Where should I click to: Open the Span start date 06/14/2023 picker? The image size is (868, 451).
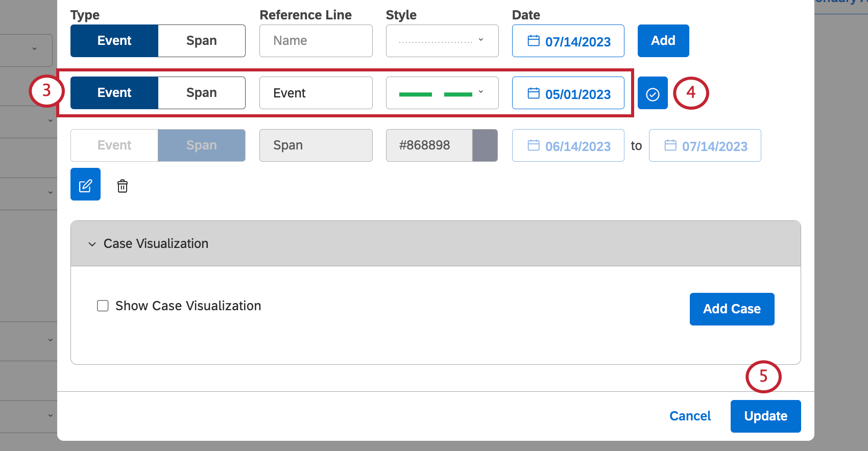(568, 145)
